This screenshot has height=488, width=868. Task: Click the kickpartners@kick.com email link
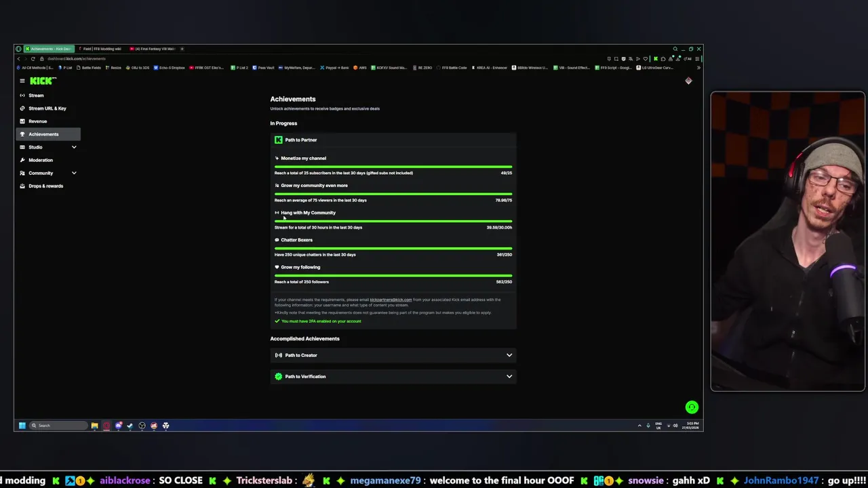[x=391, y=300]
